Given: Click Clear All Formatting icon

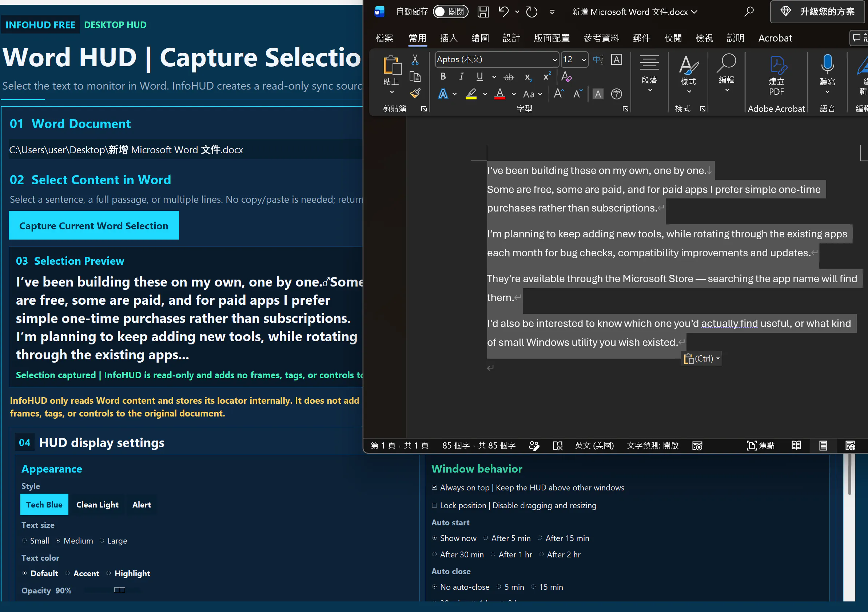Looking at the screenshot, I should pos(566,77).
